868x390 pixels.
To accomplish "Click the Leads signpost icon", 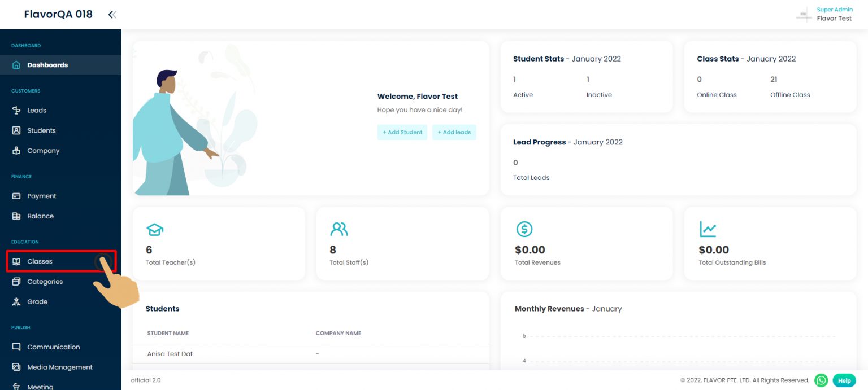I will point(16,111).
